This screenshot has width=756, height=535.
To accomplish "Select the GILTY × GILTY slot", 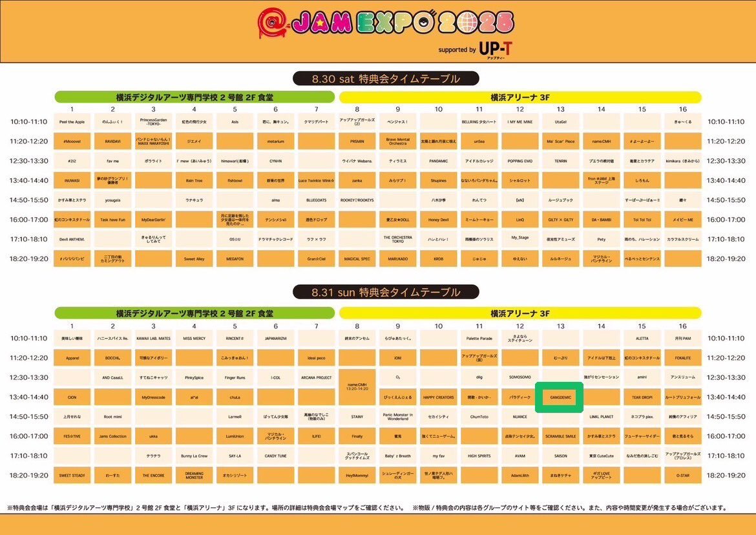I will pos(561,220).
